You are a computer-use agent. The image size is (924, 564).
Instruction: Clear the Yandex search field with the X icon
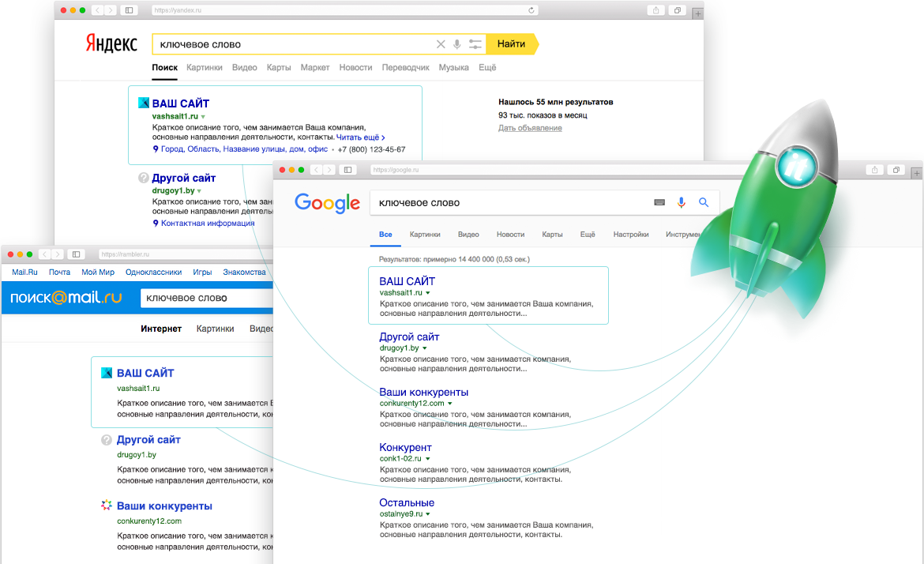tap(441, 44)
